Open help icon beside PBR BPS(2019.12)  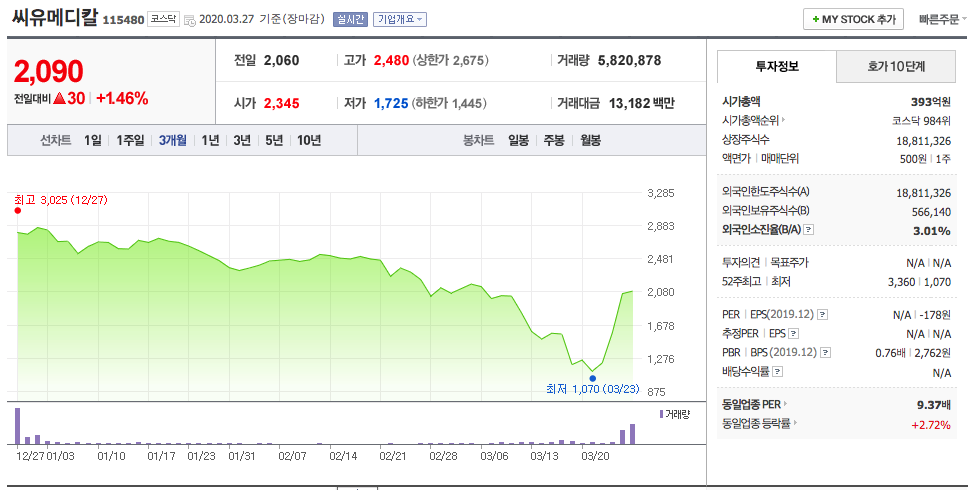pyautogui.click(x=825, y=353)
